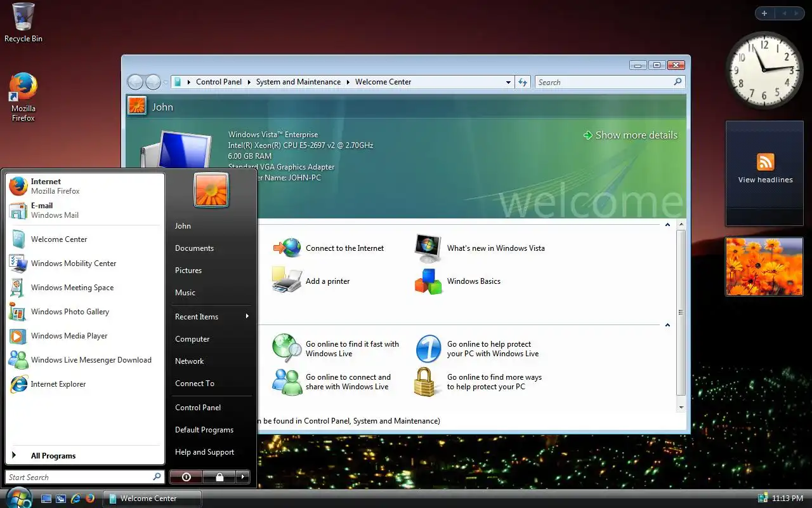Viewport: 812px width, 508px height.
Task: Click Firefox quick launch icon in taskbar
Action: tap(90, 499)
